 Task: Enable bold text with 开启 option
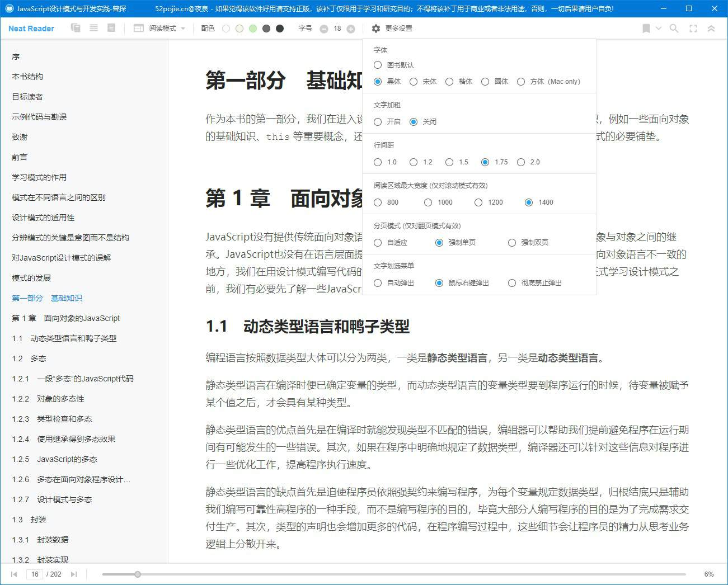(x=378, y=122)
